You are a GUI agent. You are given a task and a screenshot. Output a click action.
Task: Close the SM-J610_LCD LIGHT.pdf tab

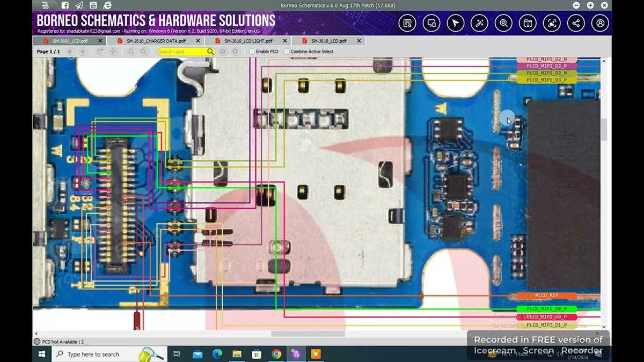(x=285, y=41)
